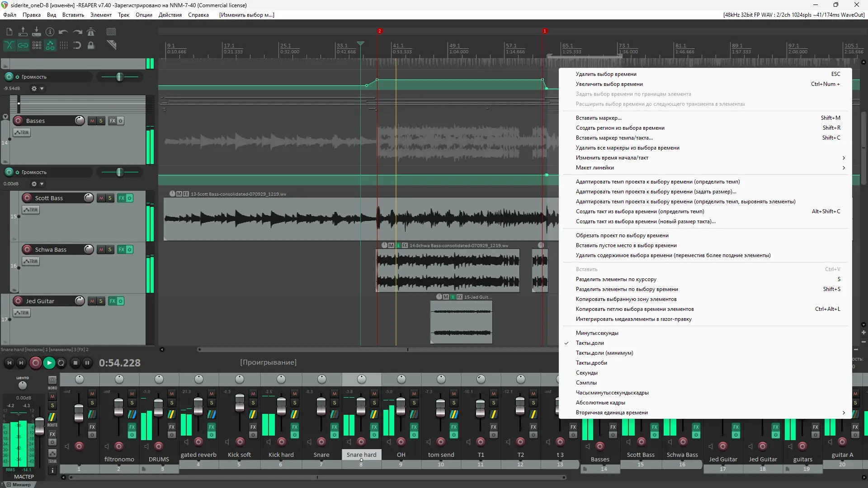
Task: Open envelope dropdown arrow beside -9.54dB
Action: (42, 89)
